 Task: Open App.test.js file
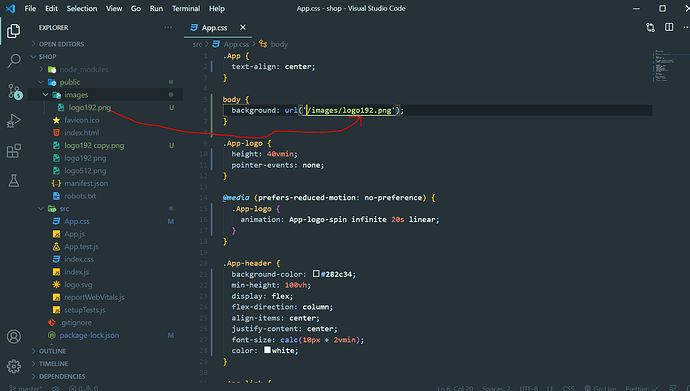(81, 247)
